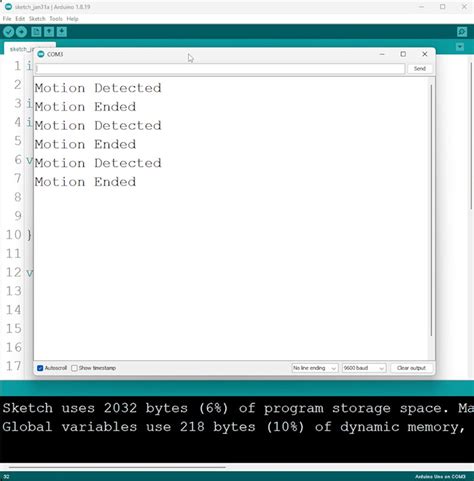
Task: Click 'Arduino Uno on COM3' status text
Action: (440, 477)
